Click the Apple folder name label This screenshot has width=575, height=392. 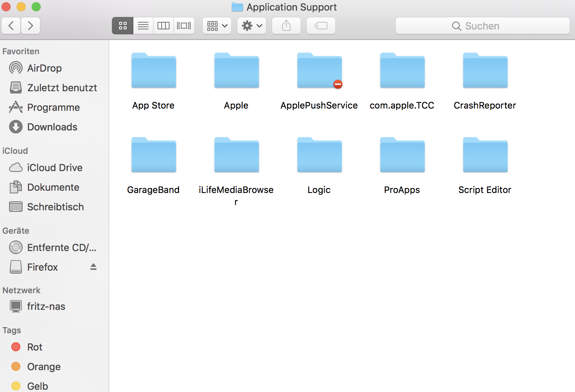[236, 106]
